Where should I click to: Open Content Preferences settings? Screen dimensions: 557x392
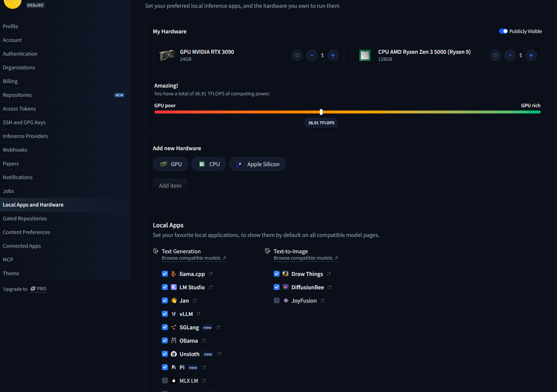[65, 232]
